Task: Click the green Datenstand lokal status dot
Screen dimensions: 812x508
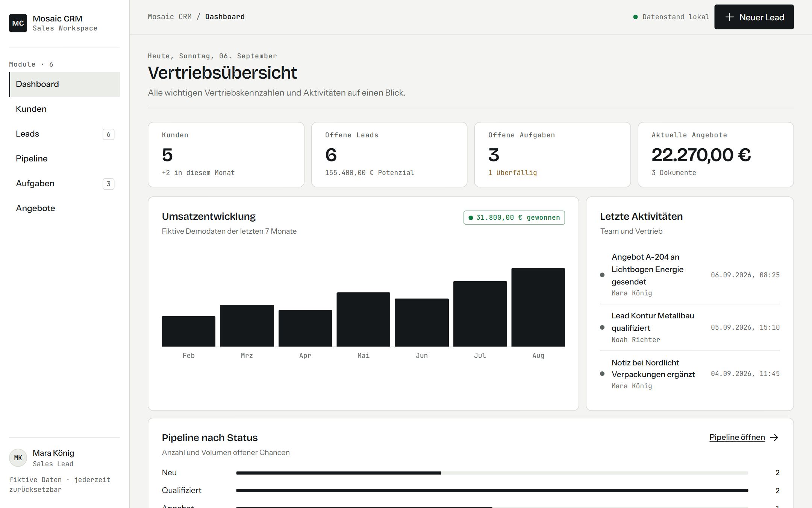Action: point(635,17)
